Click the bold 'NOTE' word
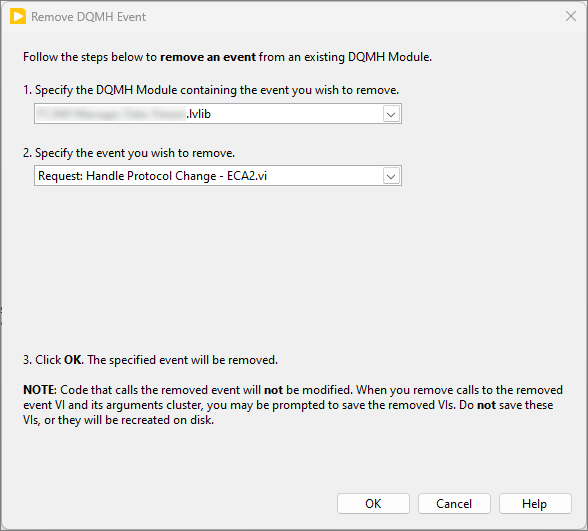The height and width of the screenshot is (531, 588). tap(39, 390)
